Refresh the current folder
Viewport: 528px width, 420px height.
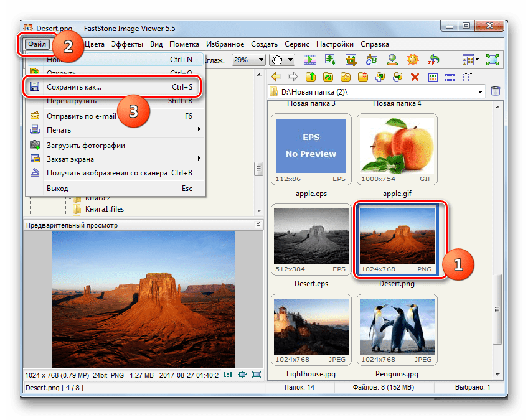point(328,77)
